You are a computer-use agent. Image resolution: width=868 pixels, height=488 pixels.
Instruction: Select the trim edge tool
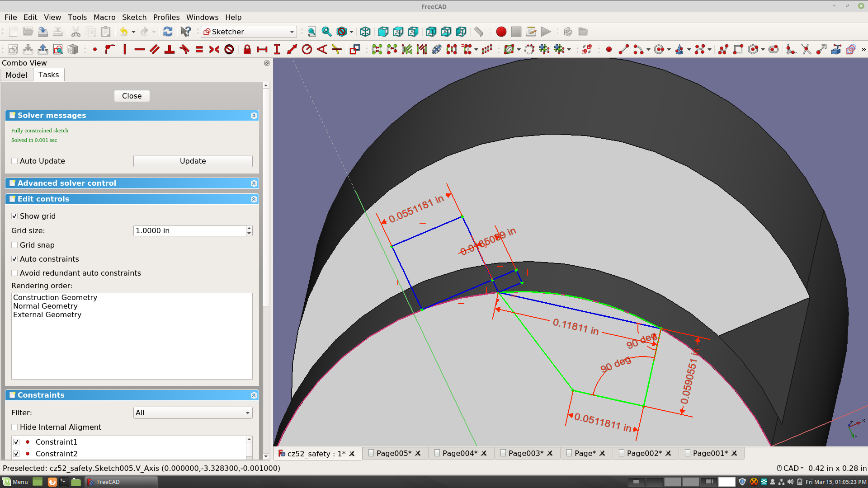806,49
